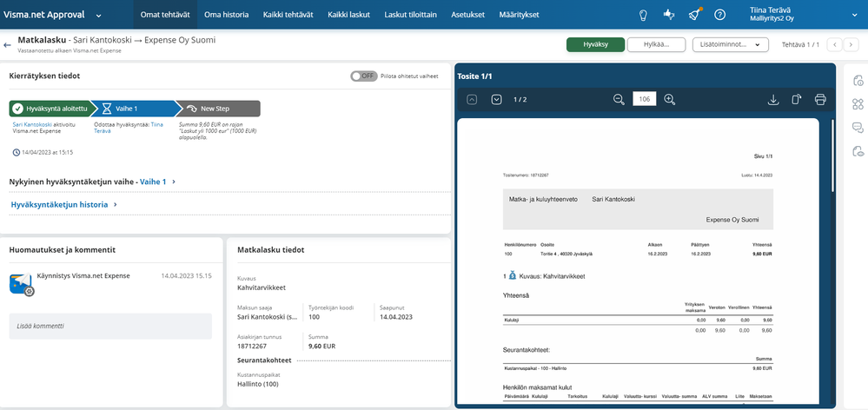Screen dimensions: 868x410
Task: Open the help question mark icon
Action: pyautogui.click(x=719, y=15)
